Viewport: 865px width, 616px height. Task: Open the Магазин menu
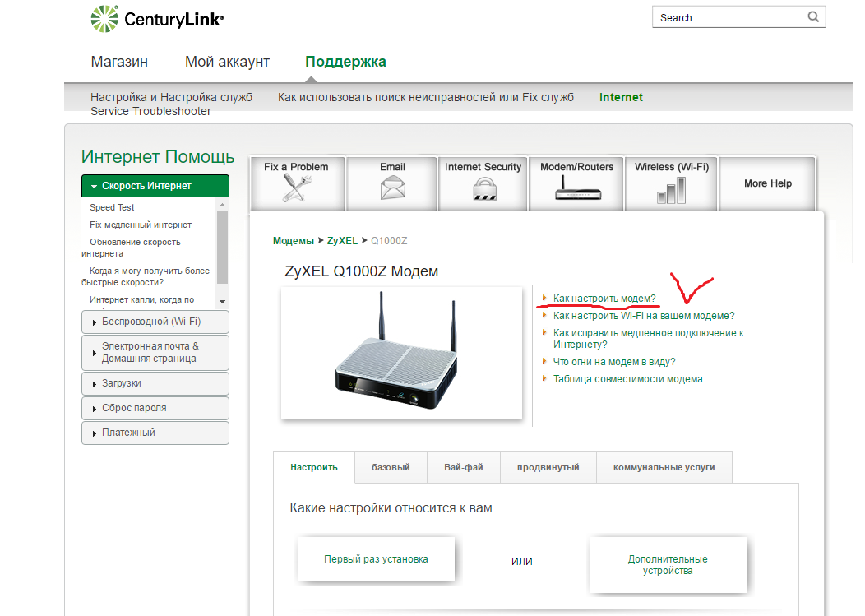pos(119,62)
